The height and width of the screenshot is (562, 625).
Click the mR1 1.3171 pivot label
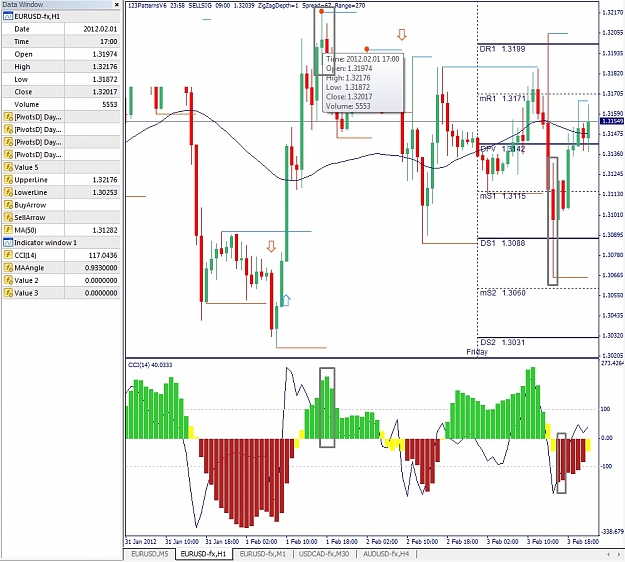coord(503,98)
